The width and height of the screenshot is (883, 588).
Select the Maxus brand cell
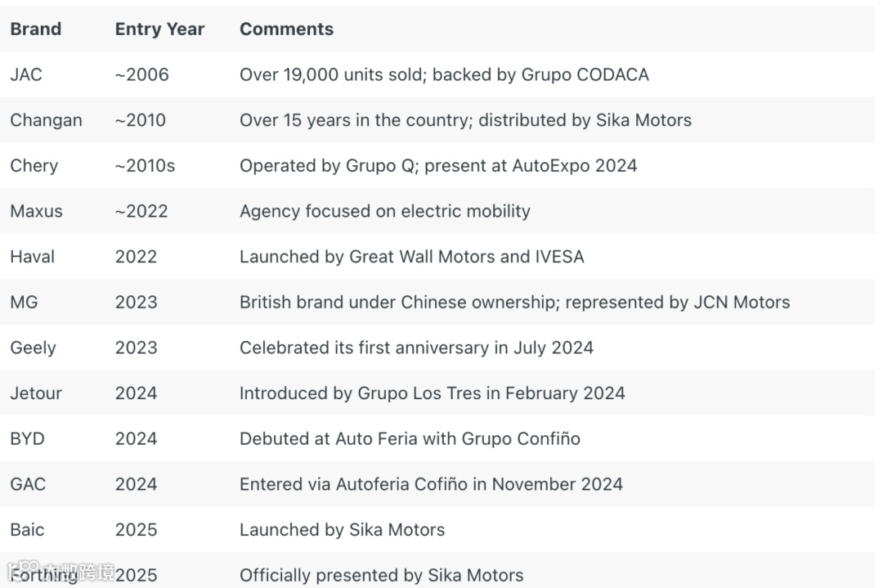coord(36,211)
